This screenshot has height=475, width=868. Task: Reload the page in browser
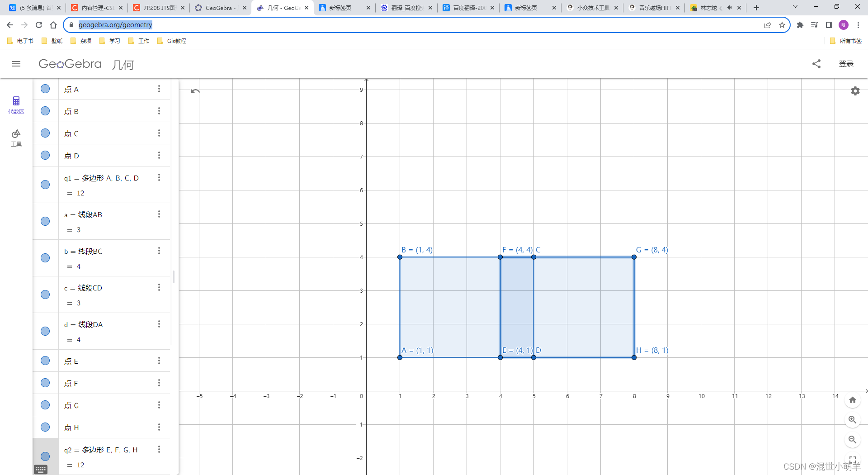click(39, 25)
